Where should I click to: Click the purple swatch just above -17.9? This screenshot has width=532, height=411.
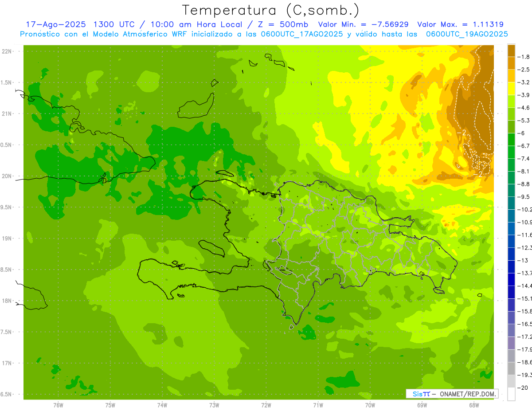(511, 343)
